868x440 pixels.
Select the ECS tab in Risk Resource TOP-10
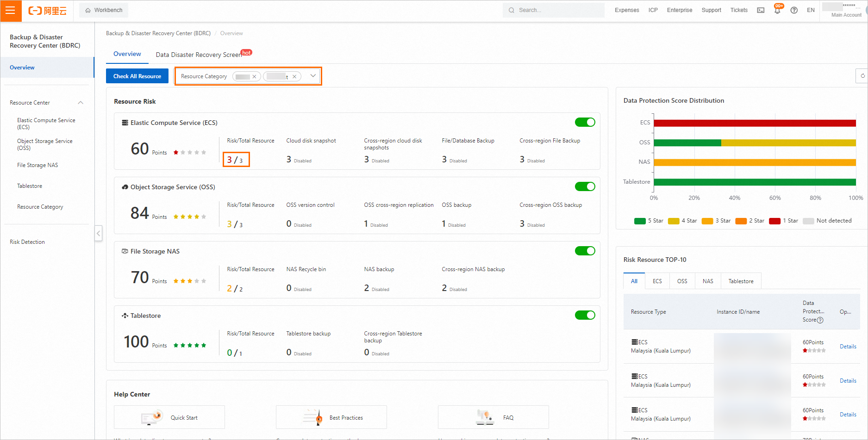tap(657, 281)
